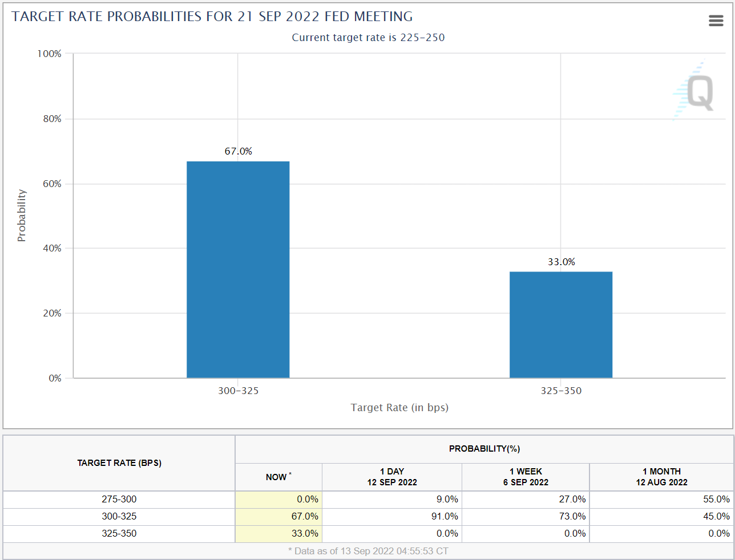Click the NOW 0.0% cell for 275-300
Viewport: 735px width, 560px height.
pyautogui.click(x=278, y=499)
